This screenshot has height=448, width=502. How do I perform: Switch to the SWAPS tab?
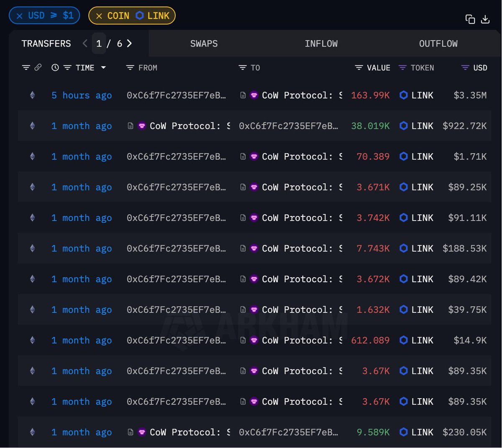click(x=204, y=44)
